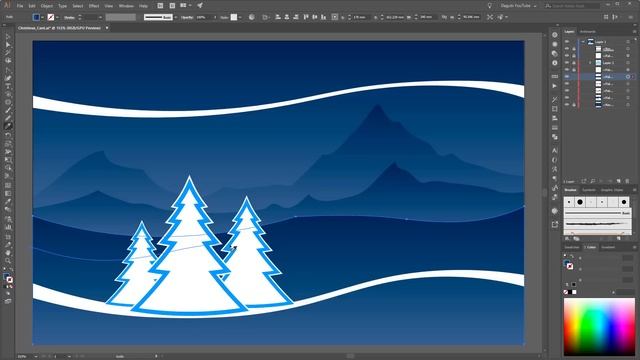Select the Magic Wand tool
The width and height of the screenshot is (640, 360).
click(x=8, y=53)
